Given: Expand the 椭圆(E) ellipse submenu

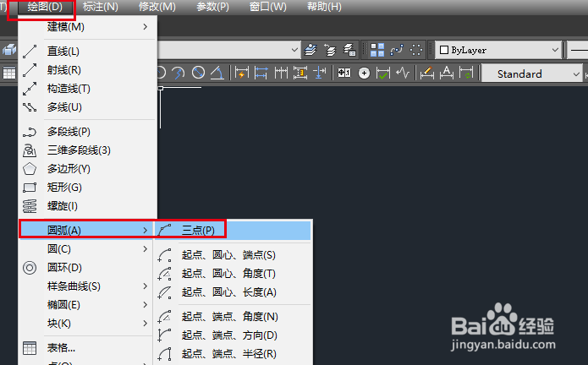Looking at the screenshot, I should tap(87, 305).
